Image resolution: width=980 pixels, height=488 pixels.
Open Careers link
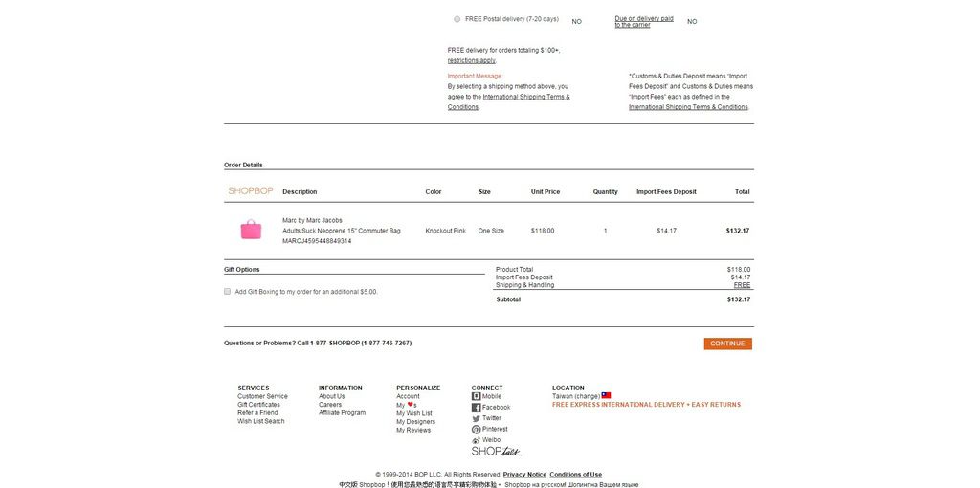point(330,405)
